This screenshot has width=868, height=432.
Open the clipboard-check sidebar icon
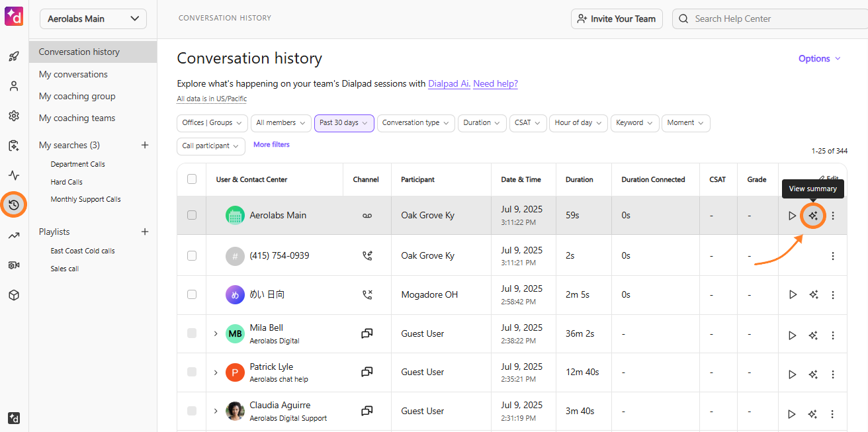click(x=14, y=146)
